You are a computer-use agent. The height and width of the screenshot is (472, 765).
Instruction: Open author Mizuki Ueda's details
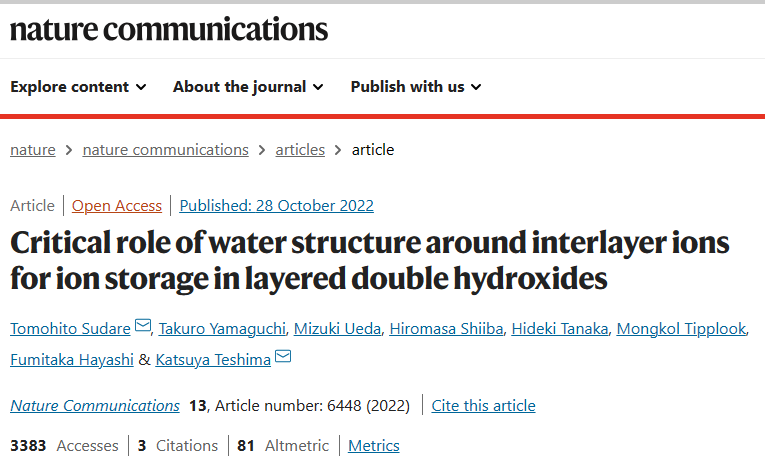coord(338,329)
